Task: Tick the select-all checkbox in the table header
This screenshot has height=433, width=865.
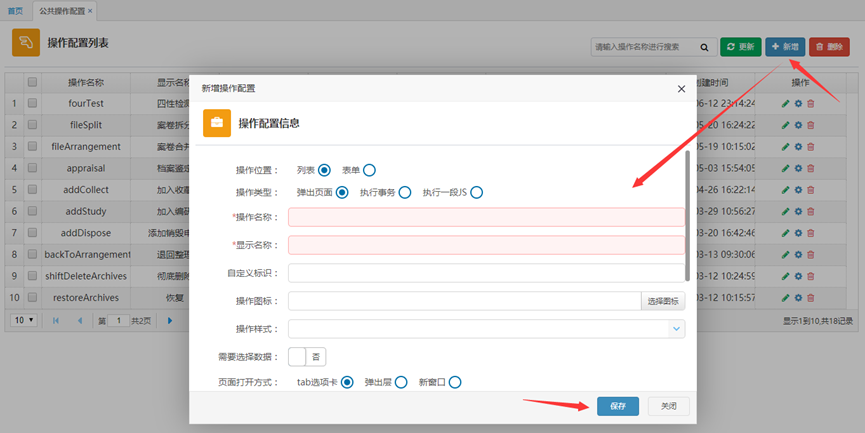Action: point(33,82)
